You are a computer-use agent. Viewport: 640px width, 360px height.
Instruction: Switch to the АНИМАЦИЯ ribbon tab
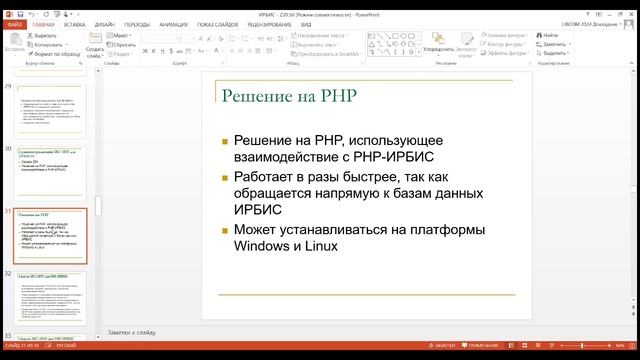click(x=173, y=25)
